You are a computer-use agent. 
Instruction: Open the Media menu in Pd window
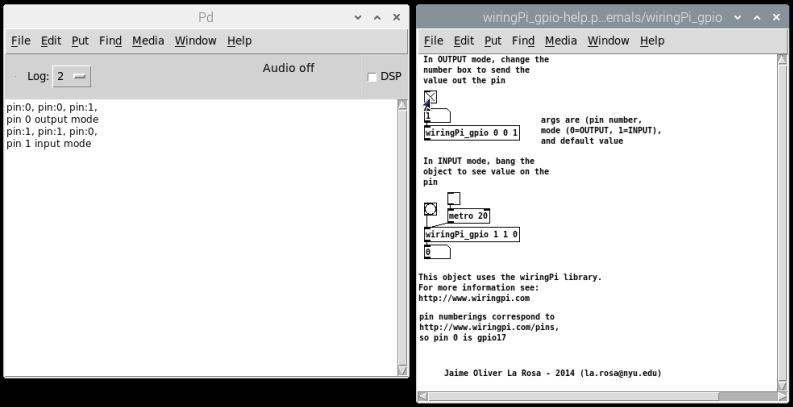[x=148, y=41]
